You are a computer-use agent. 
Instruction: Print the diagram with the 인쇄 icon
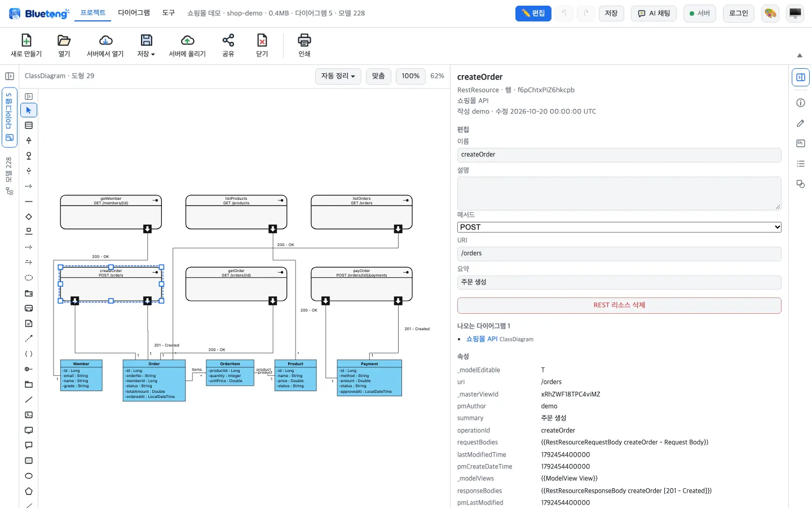(x=304, y=40)
